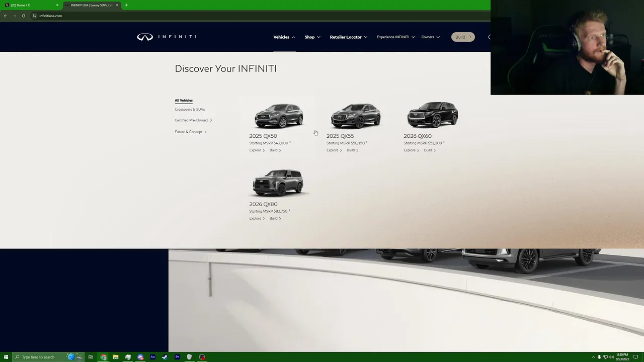Expand the Retailer Locator menu
Viewport: 644px width, 362px height.
(x=349, y=37)
